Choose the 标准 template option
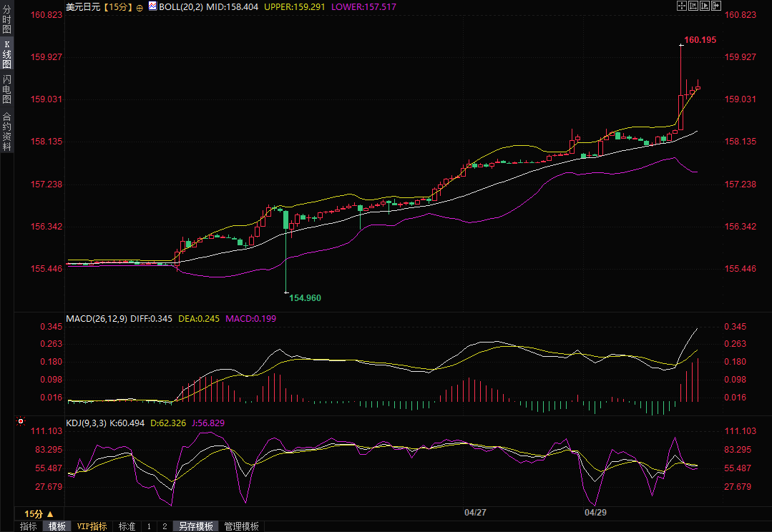The image size is (772, 532). point(127,526)
